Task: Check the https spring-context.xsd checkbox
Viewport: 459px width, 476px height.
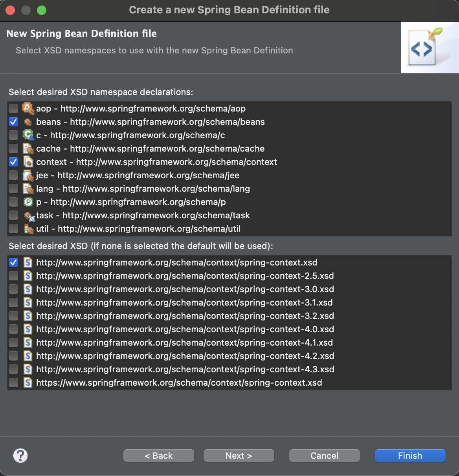Action: pos(13,383)
